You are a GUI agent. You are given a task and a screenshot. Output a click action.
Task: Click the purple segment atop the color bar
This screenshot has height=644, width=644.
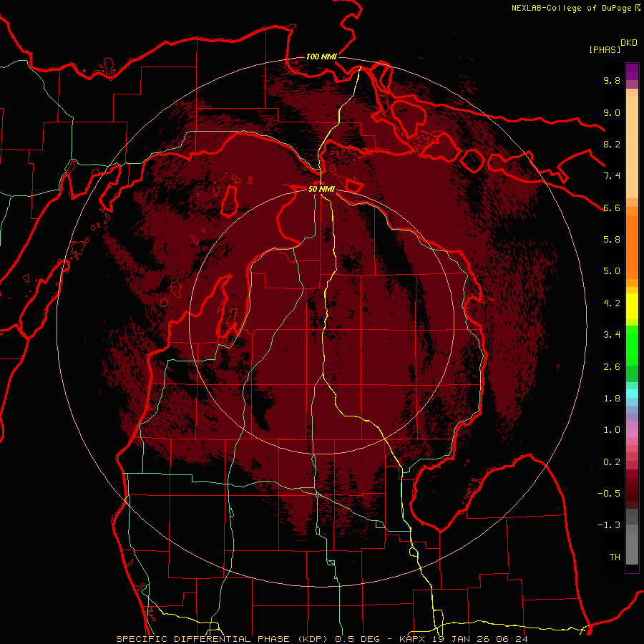[632, 72]
